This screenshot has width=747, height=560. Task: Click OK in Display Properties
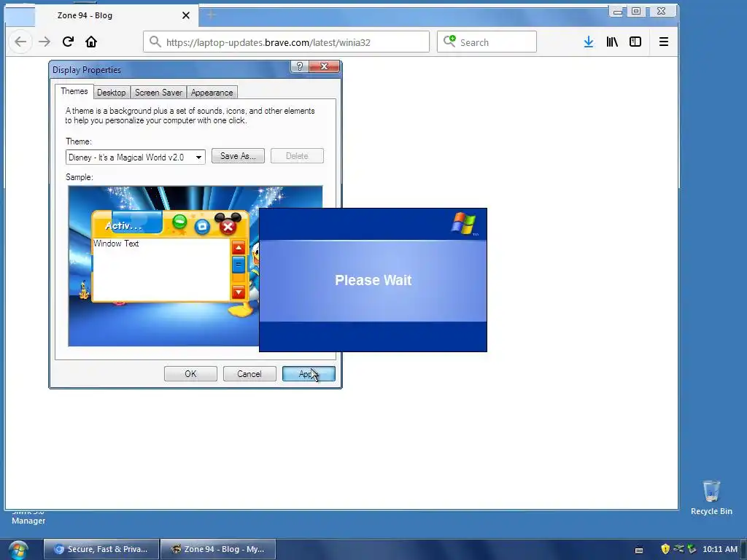click(x=190, y=374)
